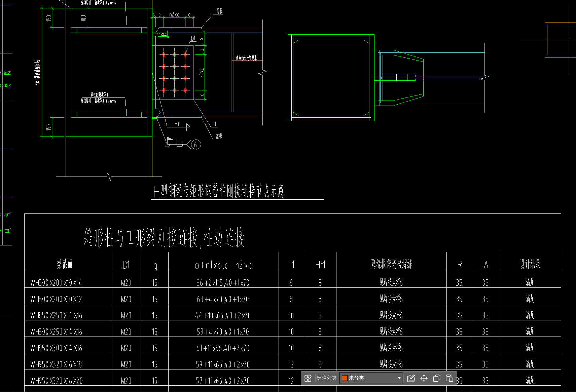The height and width of the screenshot is (392, 576).
Task: Click the D1 table column header
Action: [126, 265]
